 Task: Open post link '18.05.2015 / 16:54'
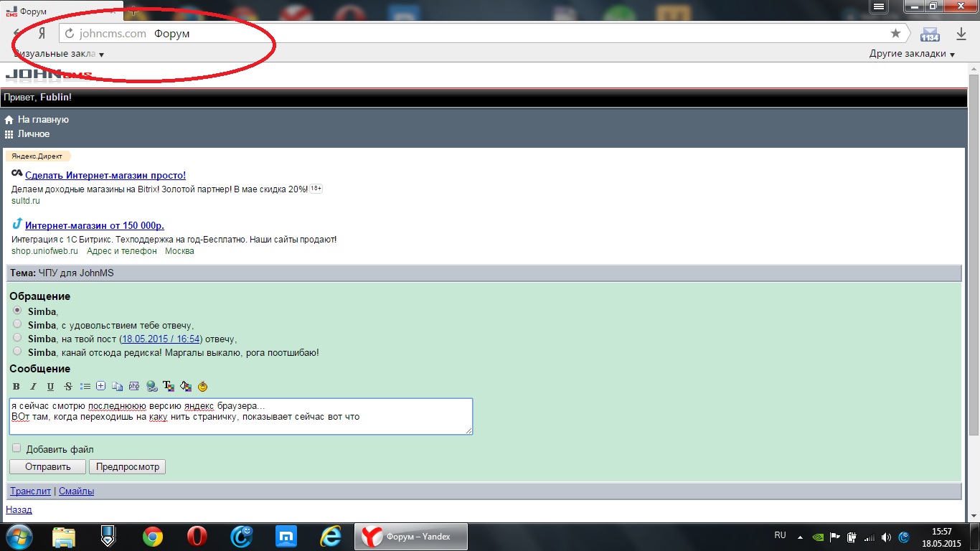coord(161,339)
